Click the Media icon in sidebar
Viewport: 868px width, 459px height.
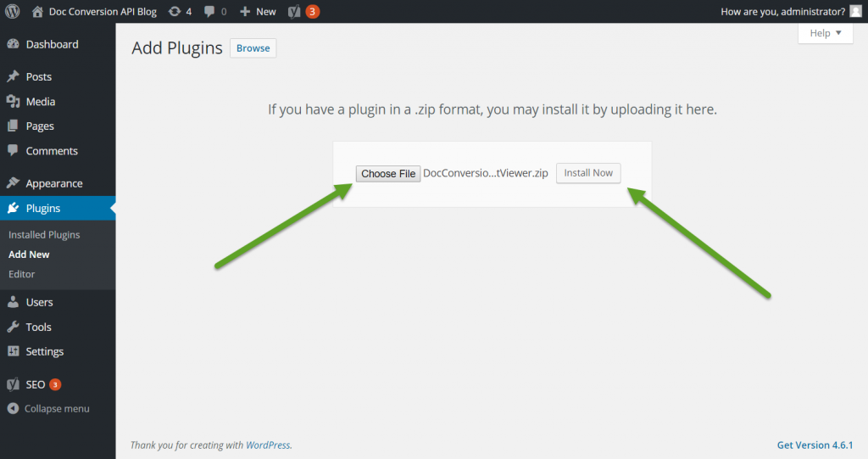[x=14, y=101]
